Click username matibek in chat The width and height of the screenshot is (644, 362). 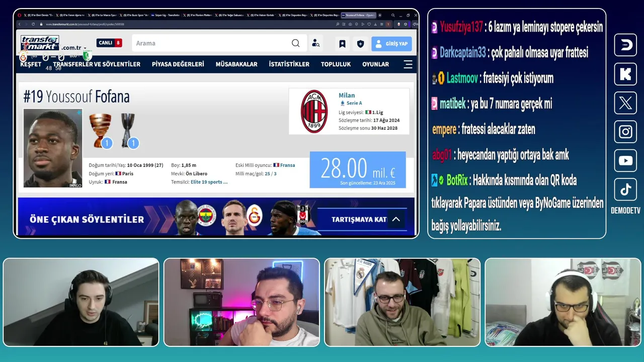tap(453, 104)
